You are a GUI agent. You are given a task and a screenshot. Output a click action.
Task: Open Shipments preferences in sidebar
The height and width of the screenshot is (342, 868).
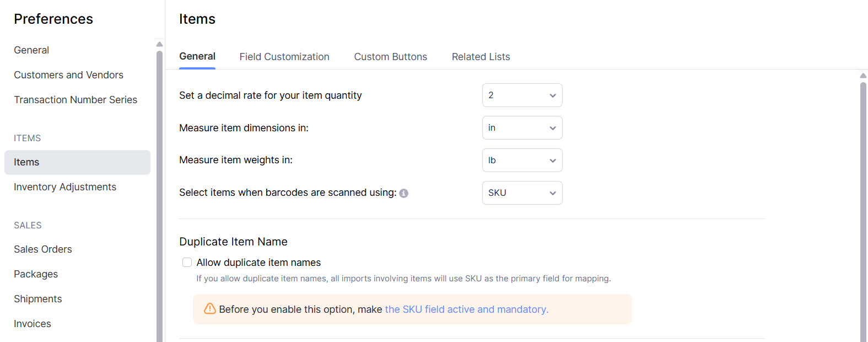38,299
